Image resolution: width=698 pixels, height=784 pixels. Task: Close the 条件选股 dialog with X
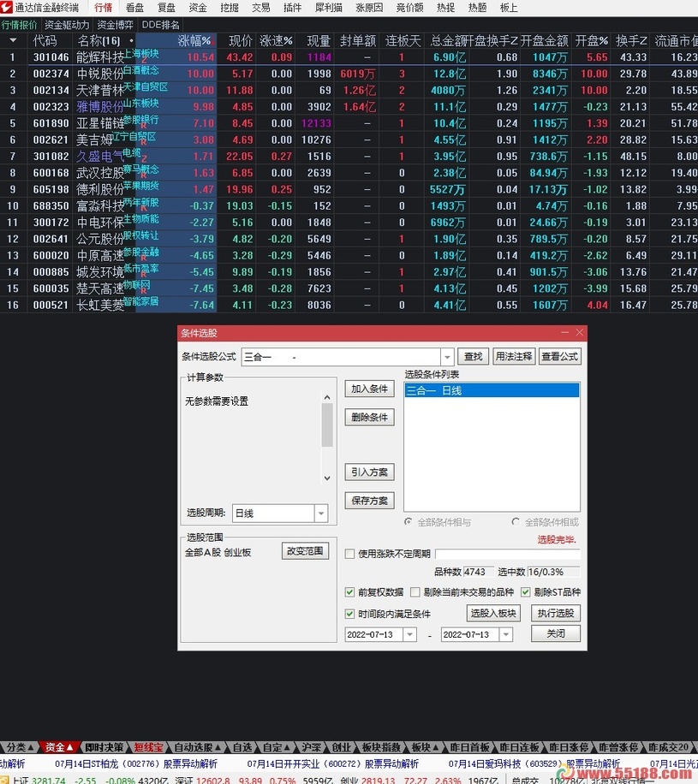(580, 332)
